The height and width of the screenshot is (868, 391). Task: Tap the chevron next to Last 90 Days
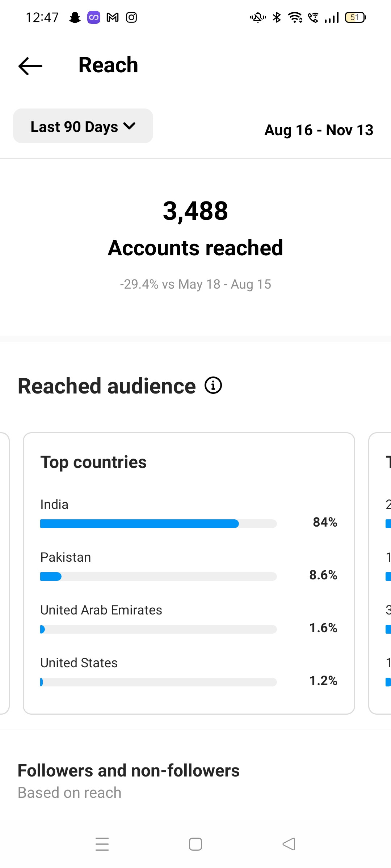129,126
